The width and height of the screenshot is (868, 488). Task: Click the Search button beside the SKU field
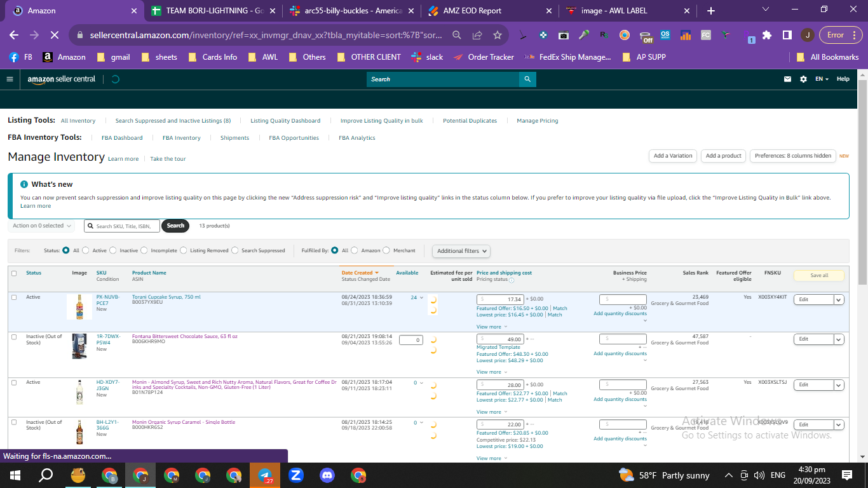175,226
